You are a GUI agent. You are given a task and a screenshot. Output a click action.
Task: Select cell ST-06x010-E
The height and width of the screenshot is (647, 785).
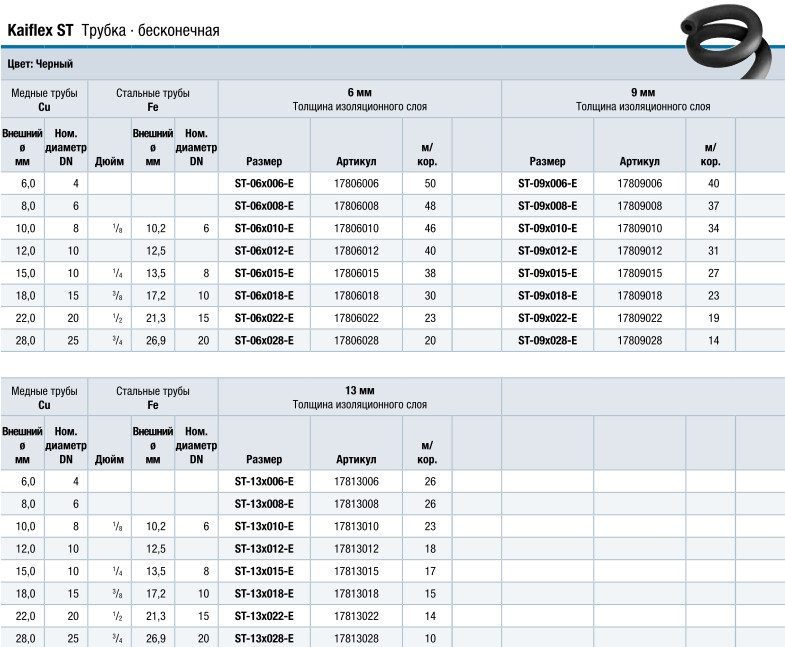point(264,229)
